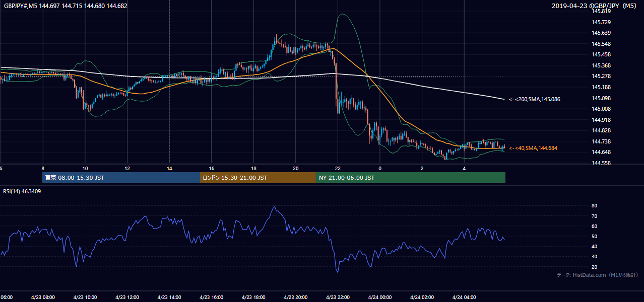
Task: Click hour 22 tick on price chart axis
Action: click(338, 169)
